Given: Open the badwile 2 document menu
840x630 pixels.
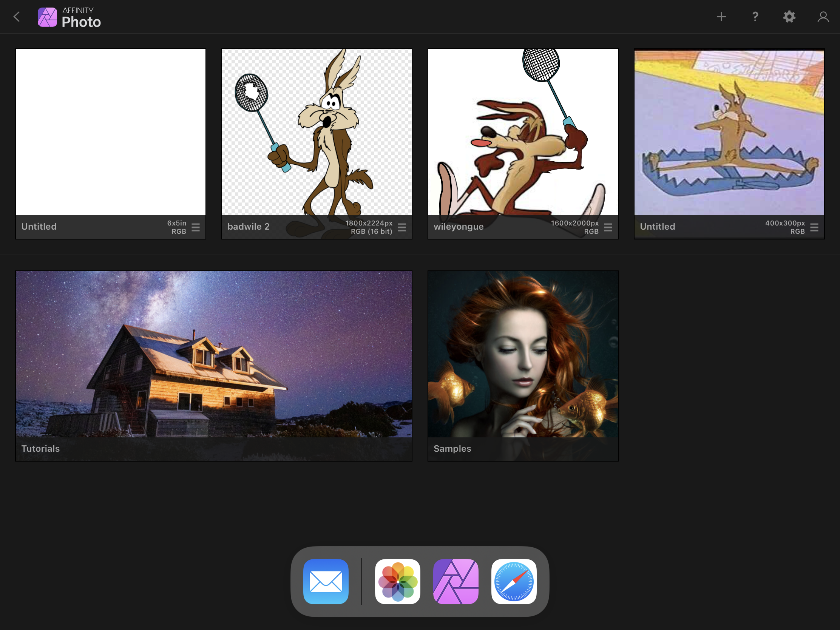Looking at the screenshot, I should pyautogui.click(x=402, y=227).
